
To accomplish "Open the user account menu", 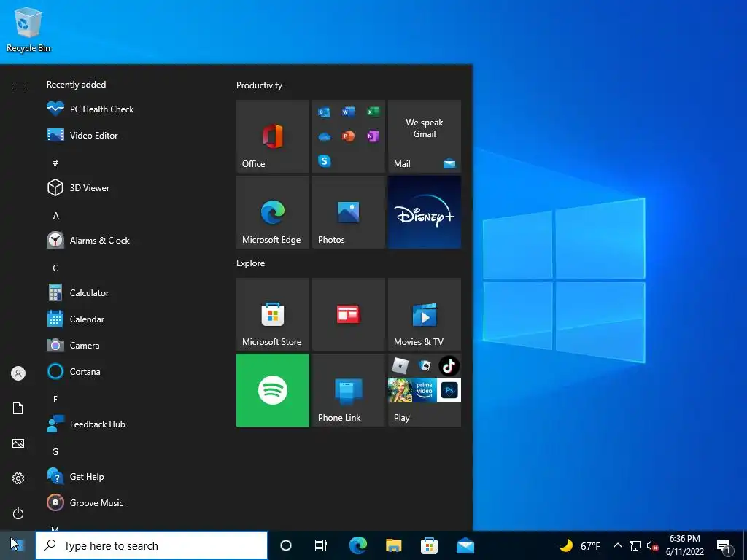I will 18,373.
